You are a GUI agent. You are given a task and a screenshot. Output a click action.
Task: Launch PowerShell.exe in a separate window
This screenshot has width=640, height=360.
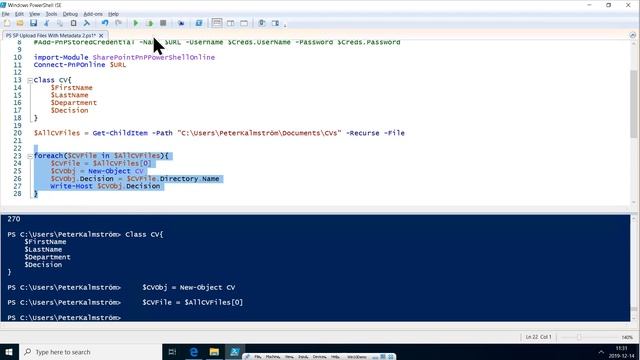(199, 23)
